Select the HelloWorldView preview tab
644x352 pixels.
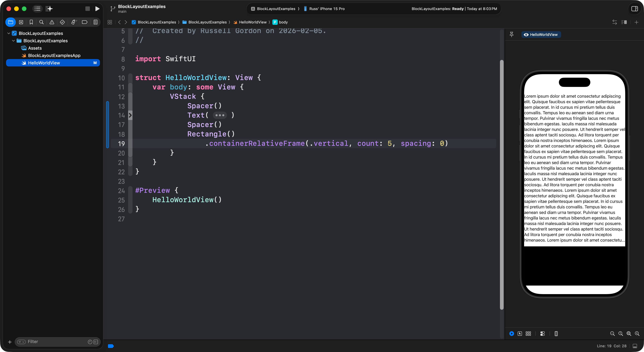point(541,35)
